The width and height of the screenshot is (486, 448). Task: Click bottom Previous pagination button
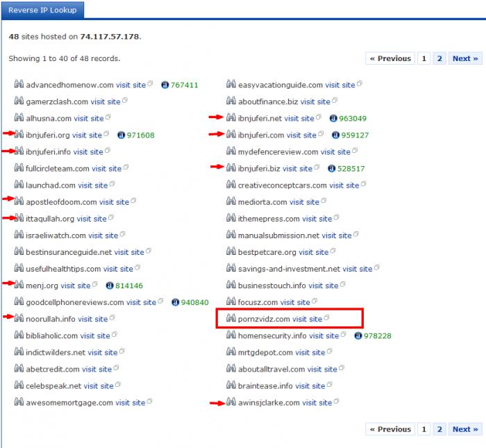(390, 429)
